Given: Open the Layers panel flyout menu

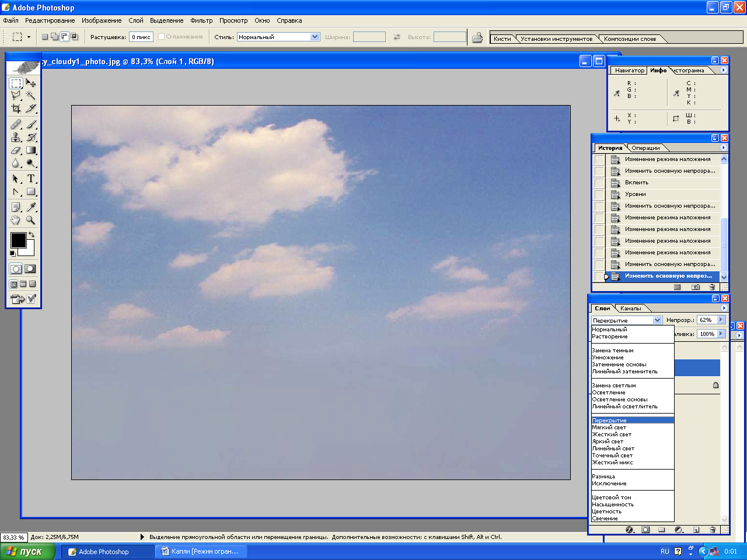Looking at the screenshot, I should click(x=724, y=308).
